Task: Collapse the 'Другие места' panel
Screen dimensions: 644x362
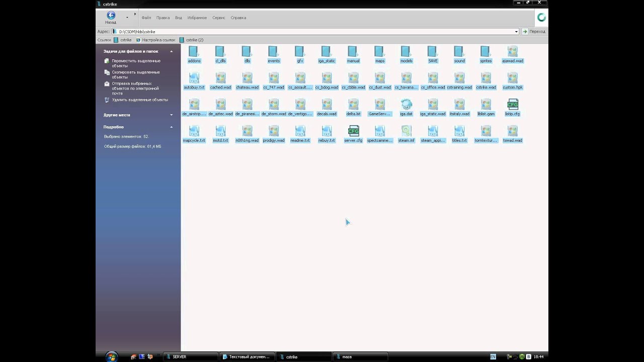Action: (x=171, y=115)
